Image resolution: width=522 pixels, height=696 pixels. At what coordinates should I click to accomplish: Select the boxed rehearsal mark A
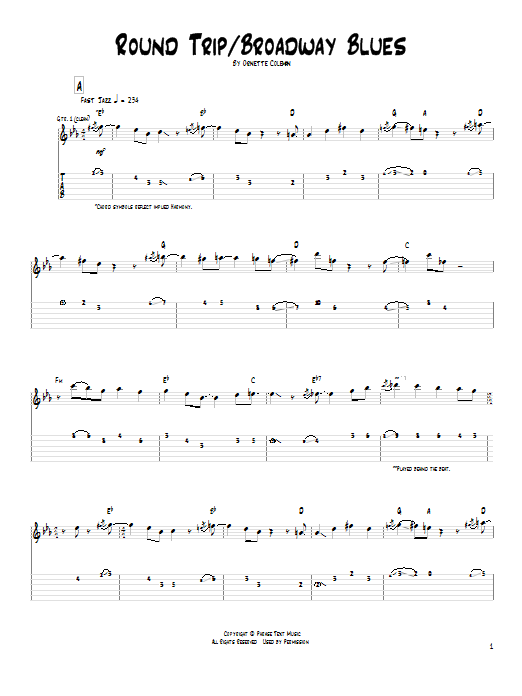click(79, 86)
